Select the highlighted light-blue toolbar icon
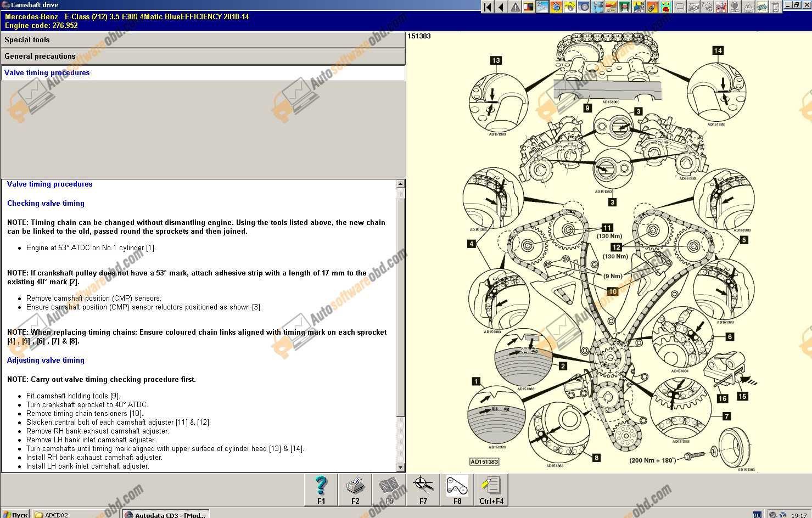812x518 pixels. (542, 7)
